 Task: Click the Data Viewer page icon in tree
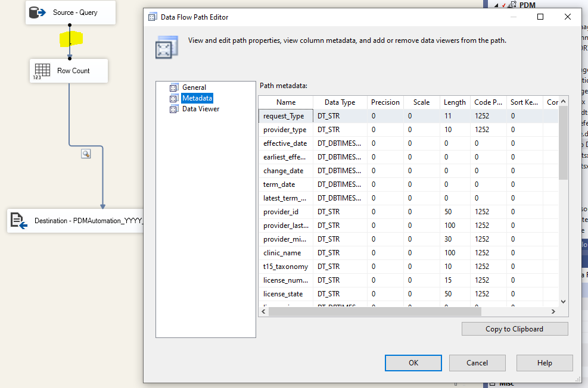(x=173, y=109)
